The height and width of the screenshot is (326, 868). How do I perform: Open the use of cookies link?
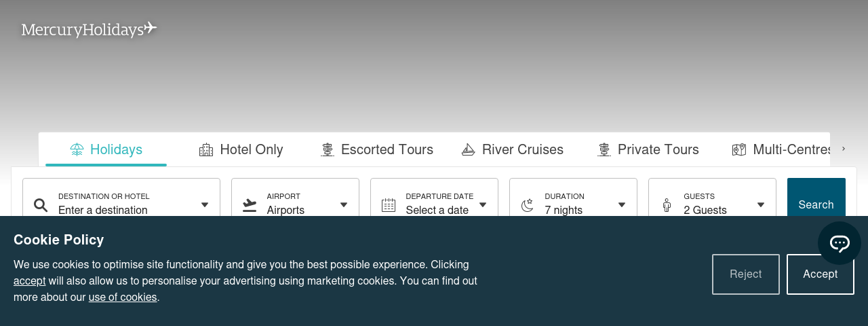click(x=123, y=297)
